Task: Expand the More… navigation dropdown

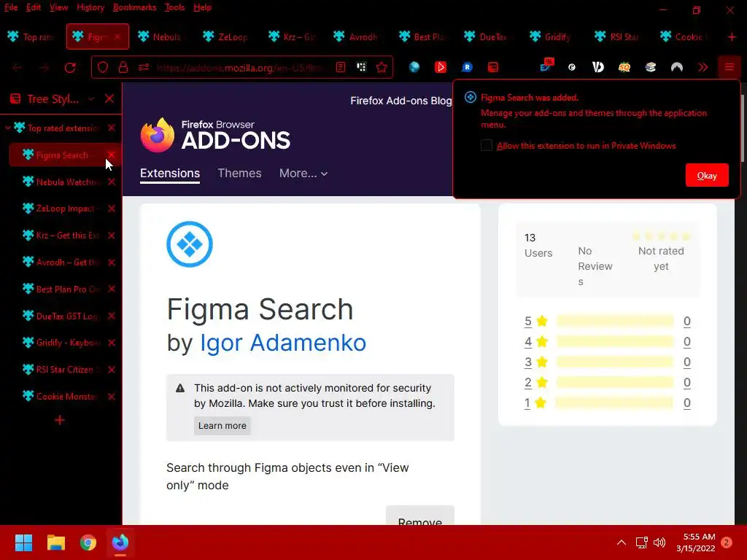Action: 303,174
